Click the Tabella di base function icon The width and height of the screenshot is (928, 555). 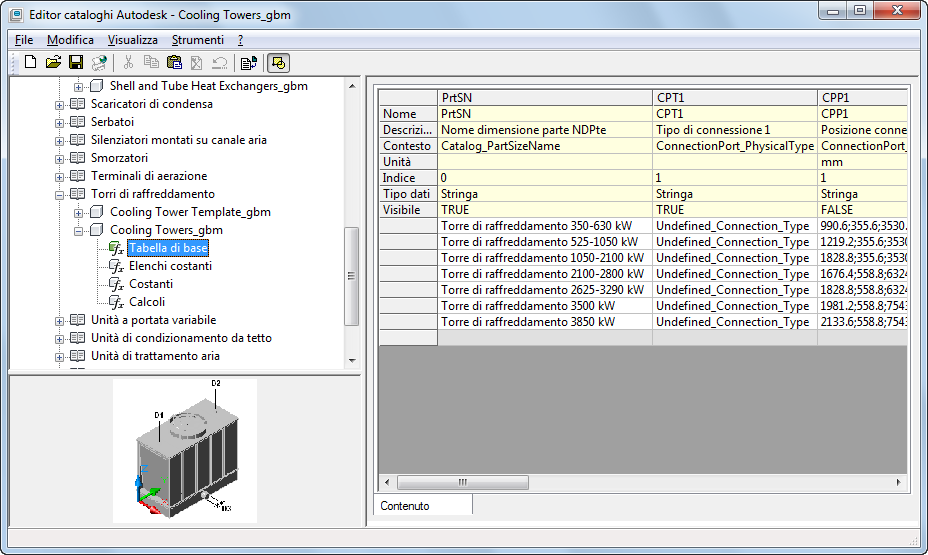point(117,248)
